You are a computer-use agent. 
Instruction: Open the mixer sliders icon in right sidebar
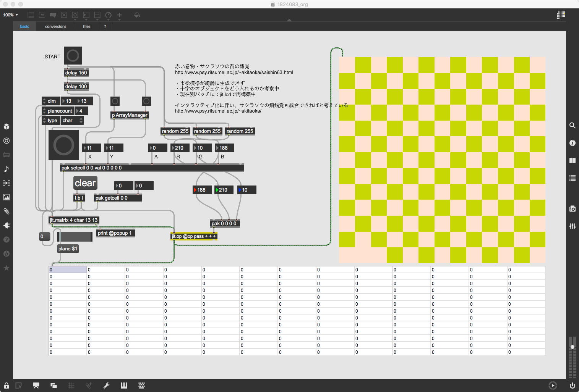point(572,226)
